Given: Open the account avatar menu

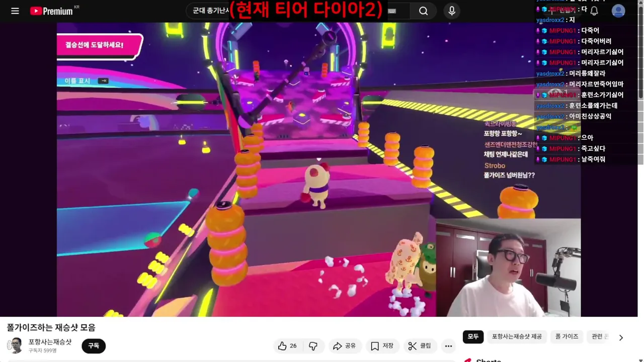Looking at the screenshot, I should tap(618, 11).
